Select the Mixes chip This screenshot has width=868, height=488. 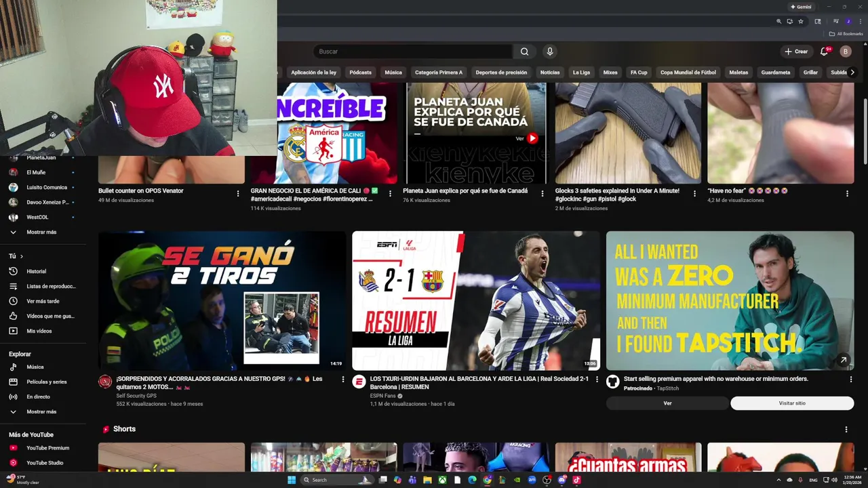tap(610, 73)
